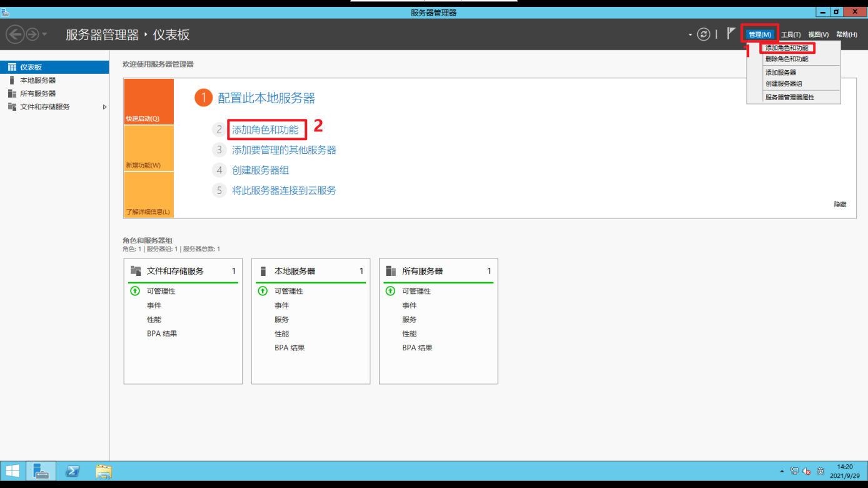Click 隐藏 to hide the welcome tile

click(x=840, y=205)
